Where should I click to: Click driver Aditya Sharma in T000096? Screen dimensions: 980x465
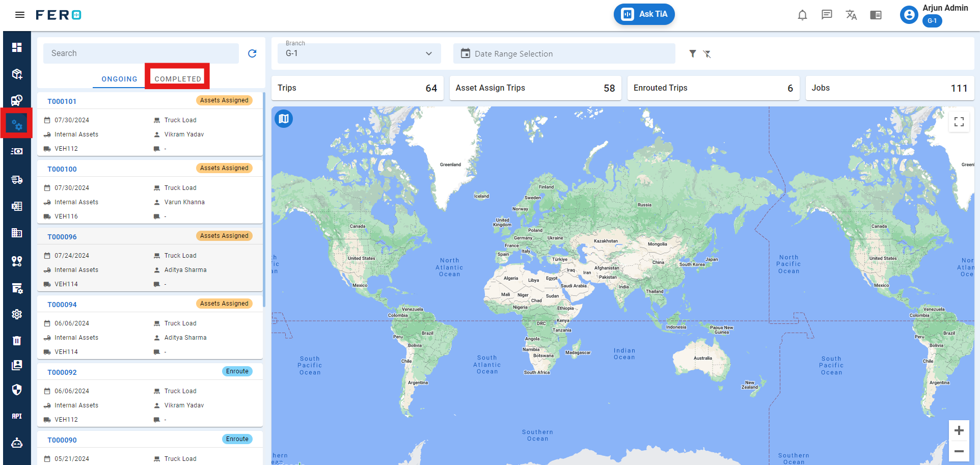point(185,270)
